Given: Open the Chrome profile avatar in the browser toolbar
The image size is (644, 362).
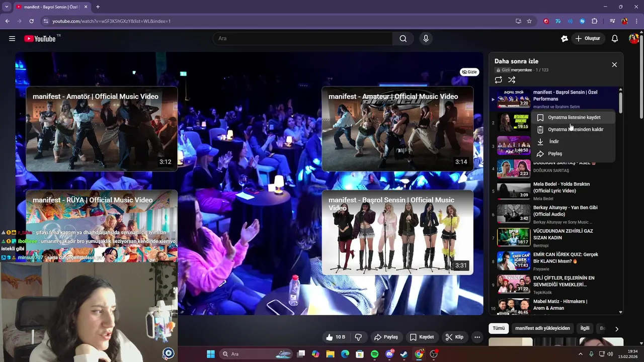Looking at the screenshot, I should pyautogui.click(x=624, y=21).
